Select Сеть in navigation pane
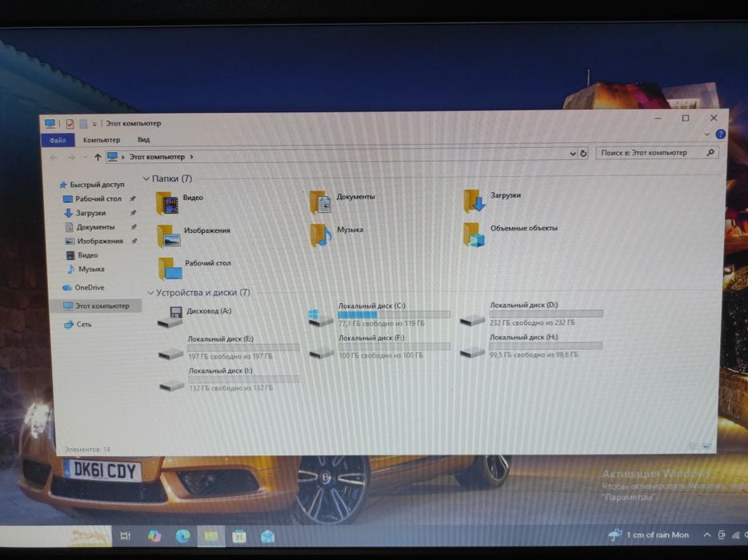748x560 pixels. (78, 324)
